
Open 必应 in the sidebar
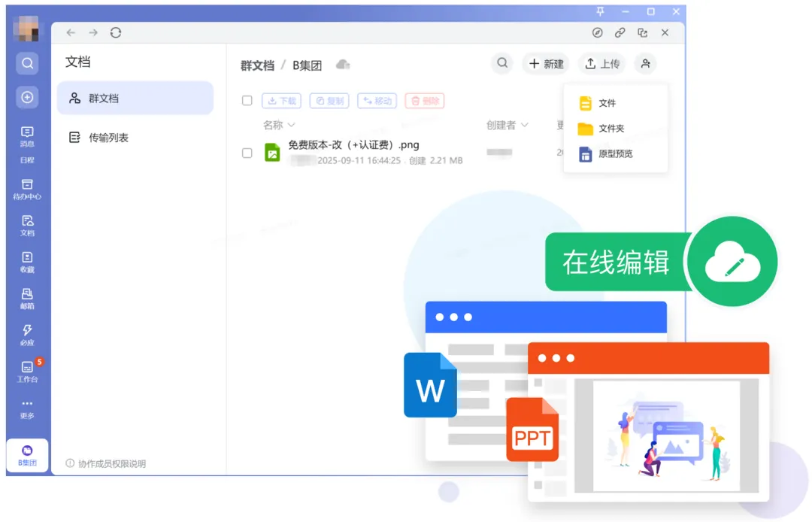click(x=28, y=335)
